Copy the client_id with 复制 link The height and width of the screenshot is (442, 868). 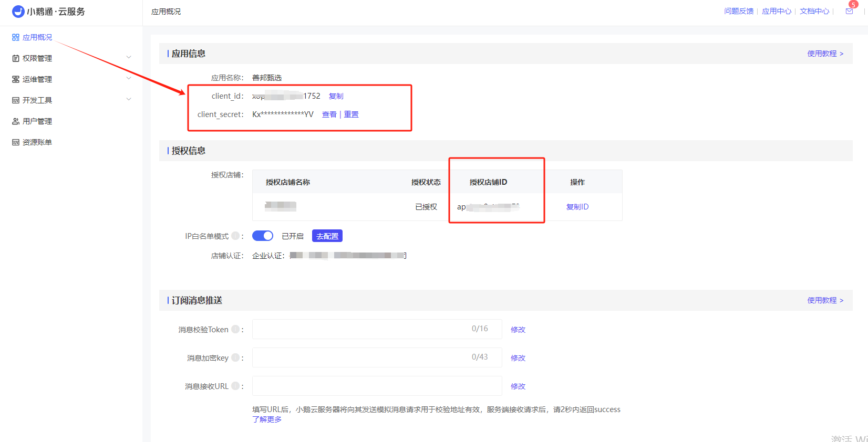[336, 96]
